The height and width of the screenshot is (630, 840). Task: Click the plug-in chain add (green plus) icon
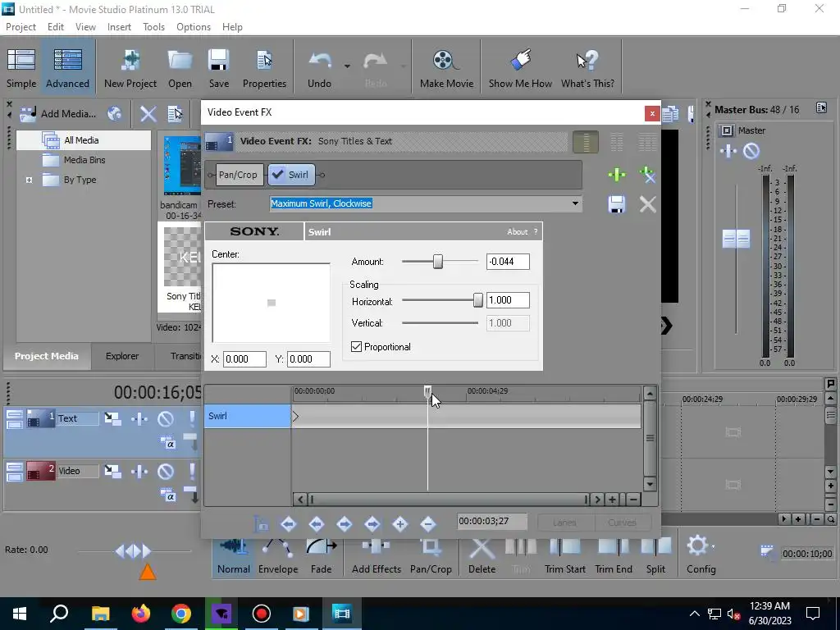click(617, 174)
